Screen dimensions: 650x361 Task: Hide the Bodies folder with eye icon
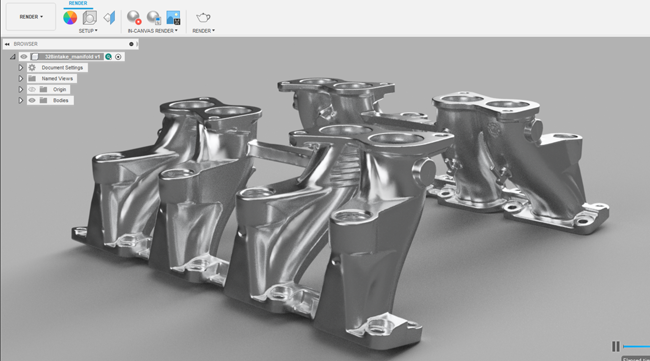pyautogui.click(x=32, y=100)
